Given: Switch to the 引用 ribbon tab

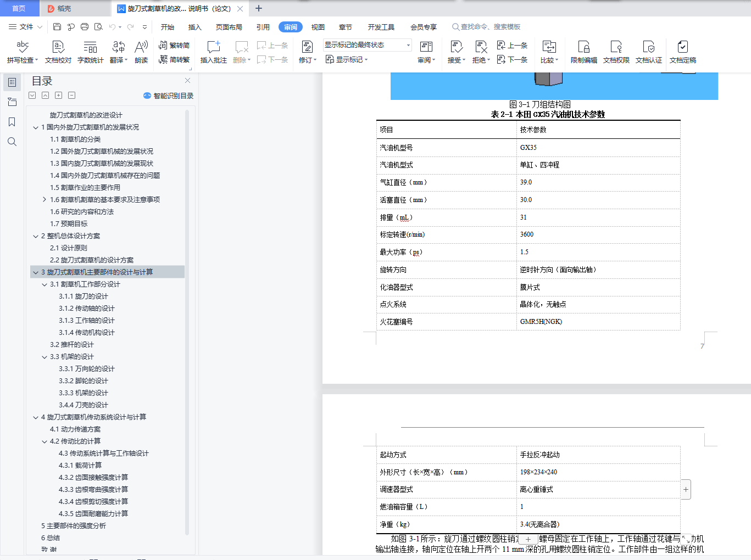Looking at the screenshot, I should tap(263, 27).
